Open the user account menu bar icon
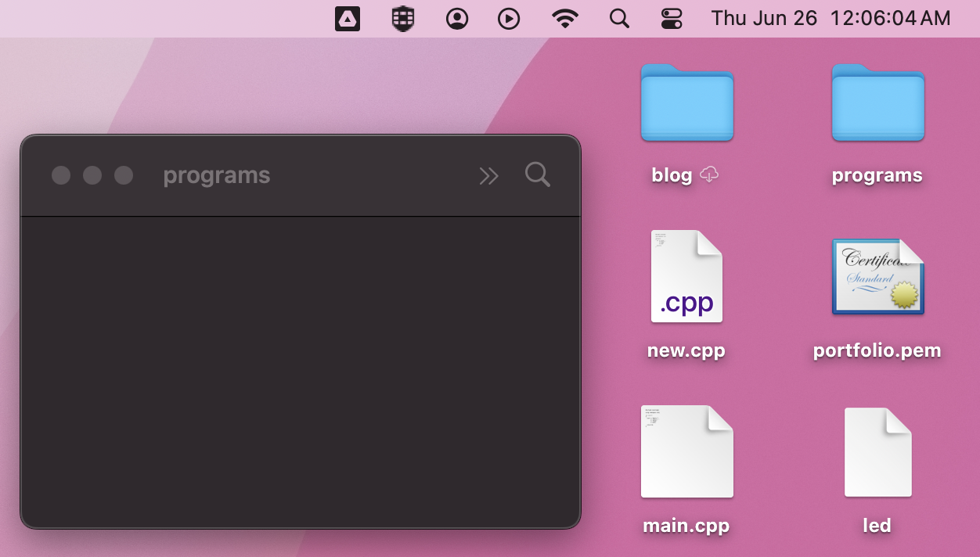Screen dimensions: 980x557 457,19
